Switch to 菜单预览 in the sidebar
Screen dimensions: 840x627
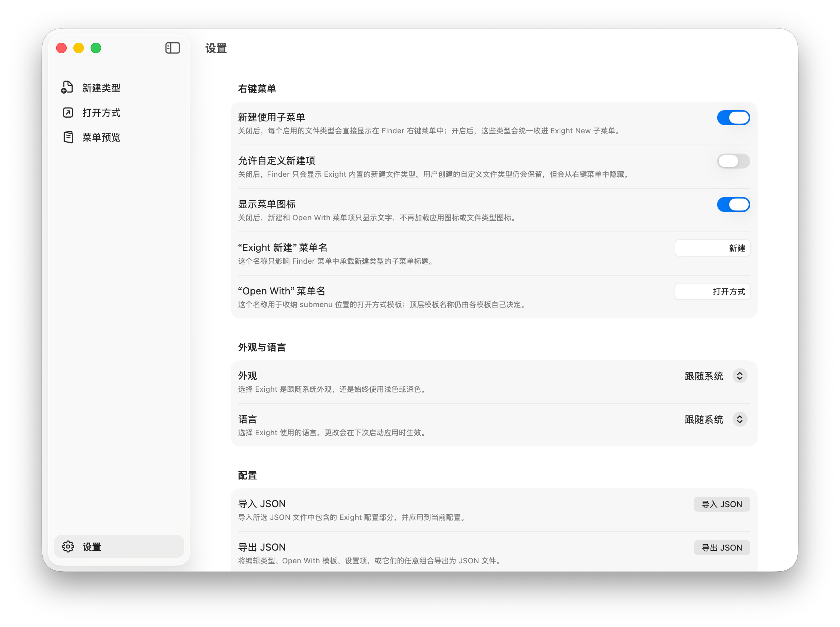click(x=119, y=137)
